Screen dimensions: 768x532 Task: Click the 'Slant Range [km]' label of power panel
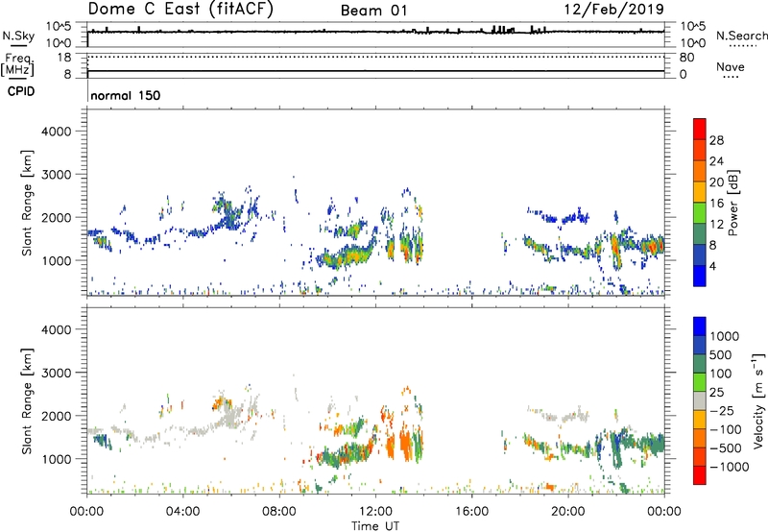click(x=27, y=203)
